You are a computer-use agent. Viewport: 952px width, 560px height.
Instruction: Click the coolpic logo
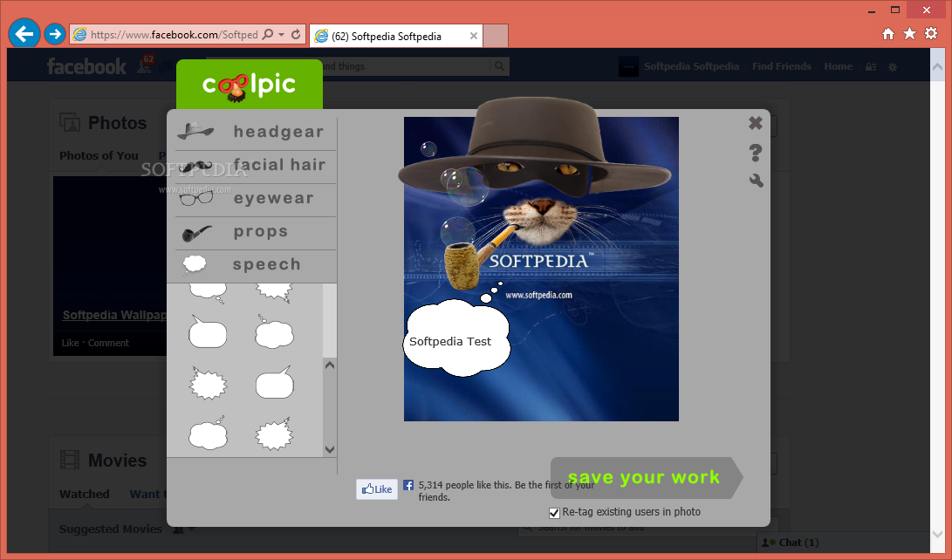click(250, 85)
